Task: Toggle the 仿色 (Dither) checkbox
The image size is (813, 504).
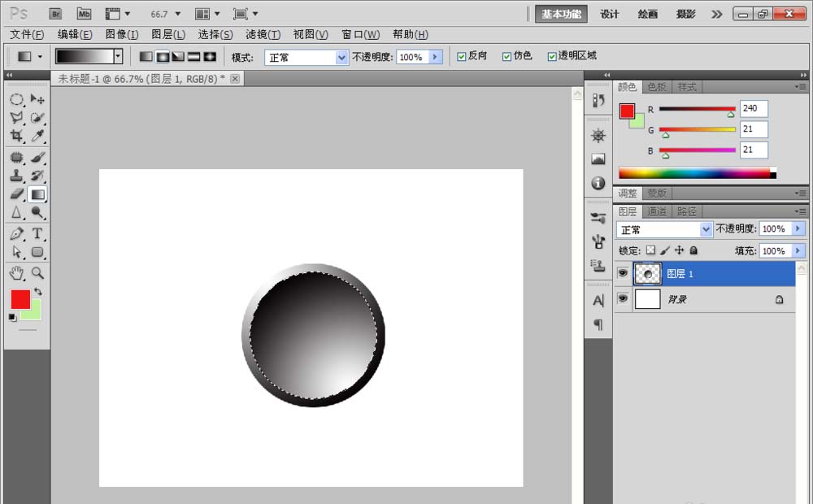Action: click(507, 56)
